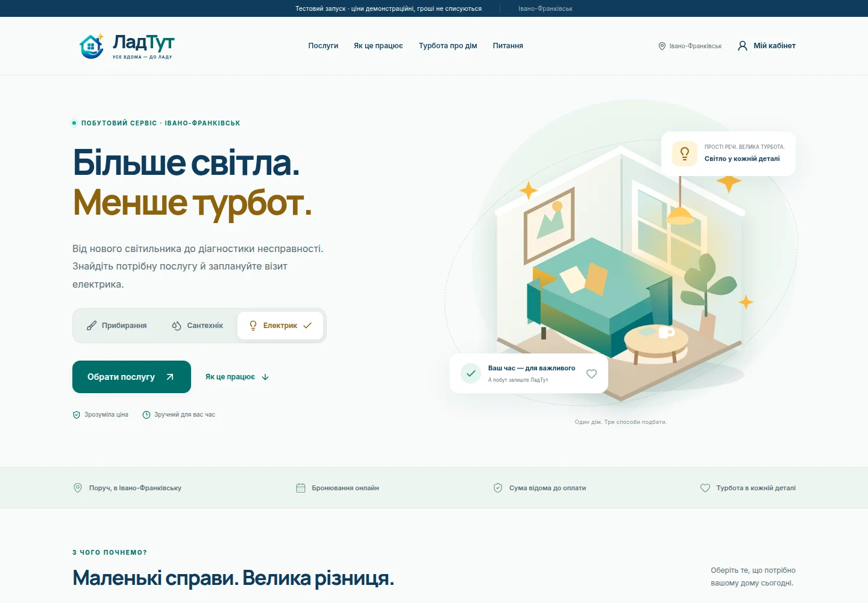The height and width of the screenshot is (603, 868).
Task: Click the green checkmark circle on the card
Action: [x=471, y=373]
